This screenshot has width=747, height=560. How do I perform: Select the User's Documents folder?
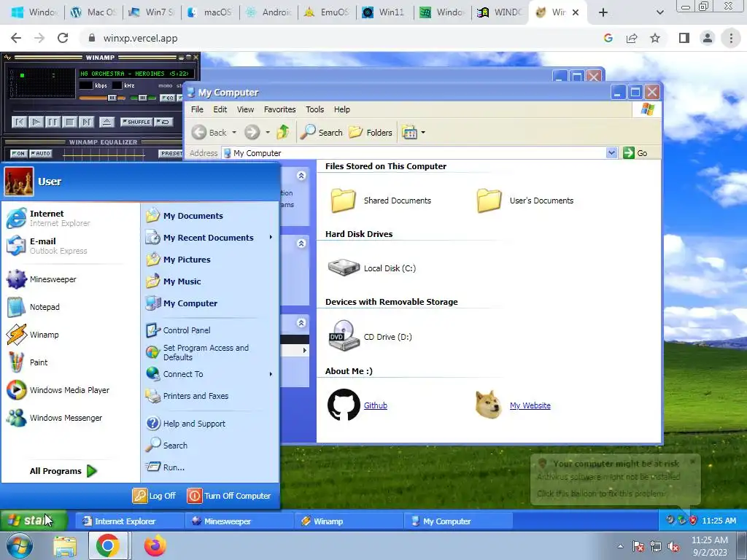pos(525,201)
